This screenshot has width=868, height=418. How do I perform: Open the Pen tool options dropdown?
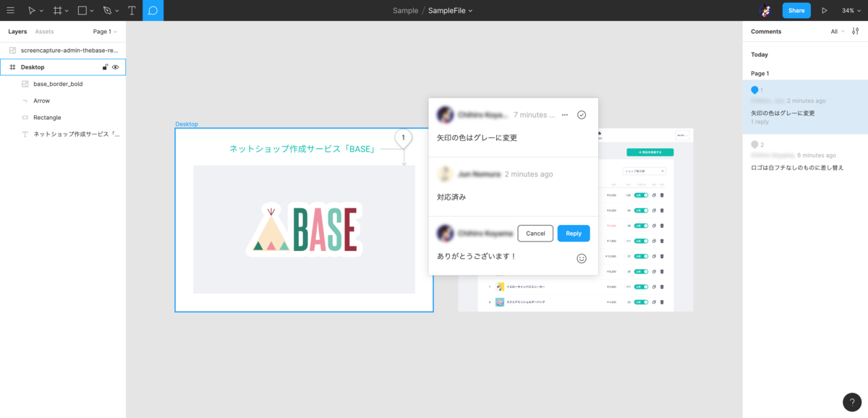click(118, 11)
